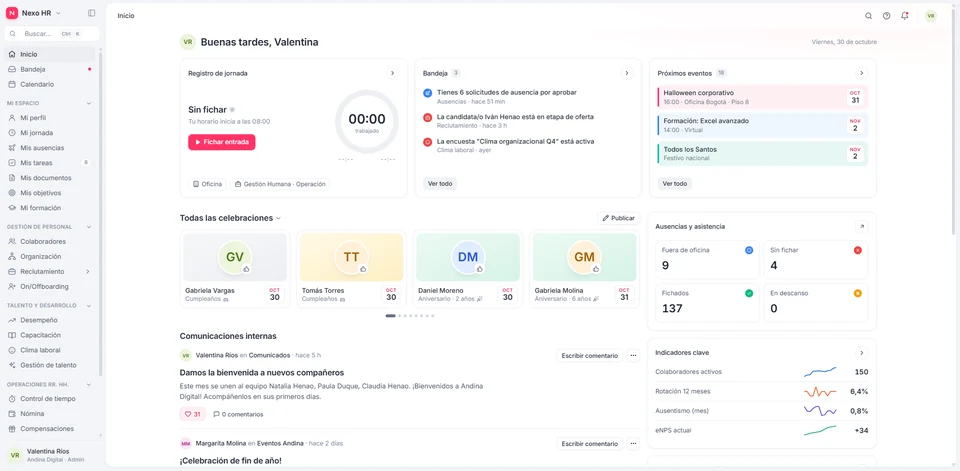Image resolution: width=960 pixels, height=471 pixels.
Task: Open the Todos los Santos holiday event
Action: pos(762,153)
